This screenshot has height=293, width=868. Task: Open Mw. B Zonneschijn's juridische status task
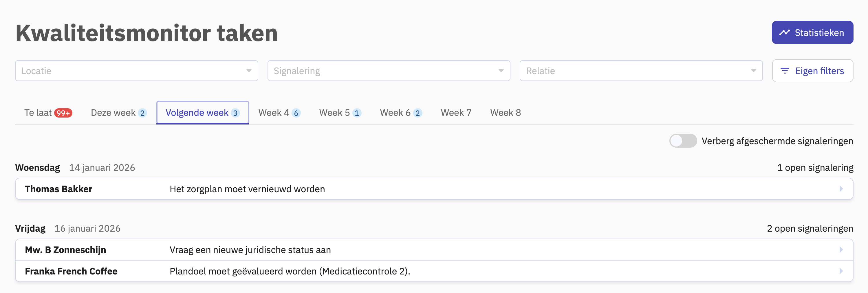[250, 250]
